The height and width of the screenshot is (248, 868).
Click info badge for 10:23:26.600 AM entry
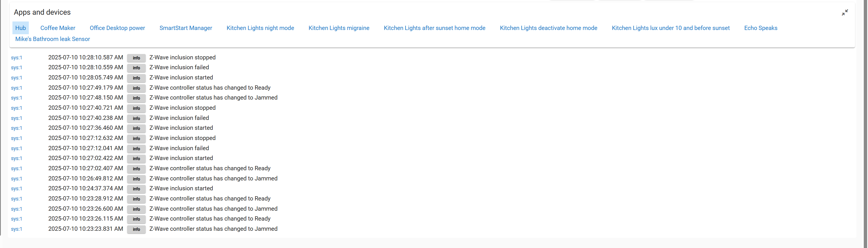pyautogui.click(x=136, y=209)
